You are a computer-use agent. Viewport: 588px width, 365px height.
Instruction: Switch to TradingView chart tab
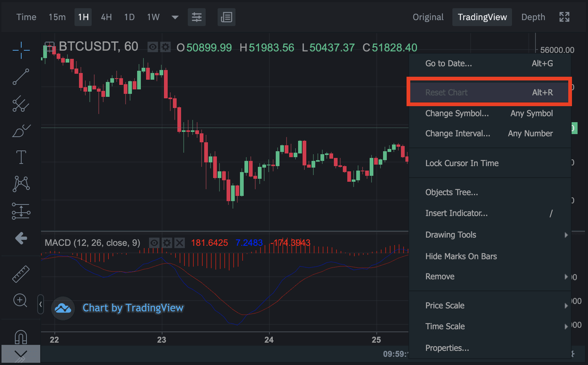pyautogui.click(x=482, y=17)
